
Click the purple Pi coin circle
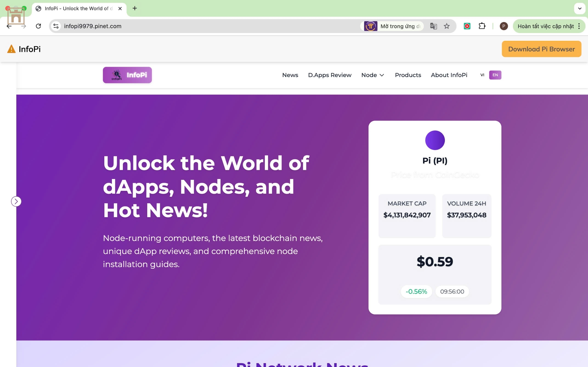click(435, 140)
